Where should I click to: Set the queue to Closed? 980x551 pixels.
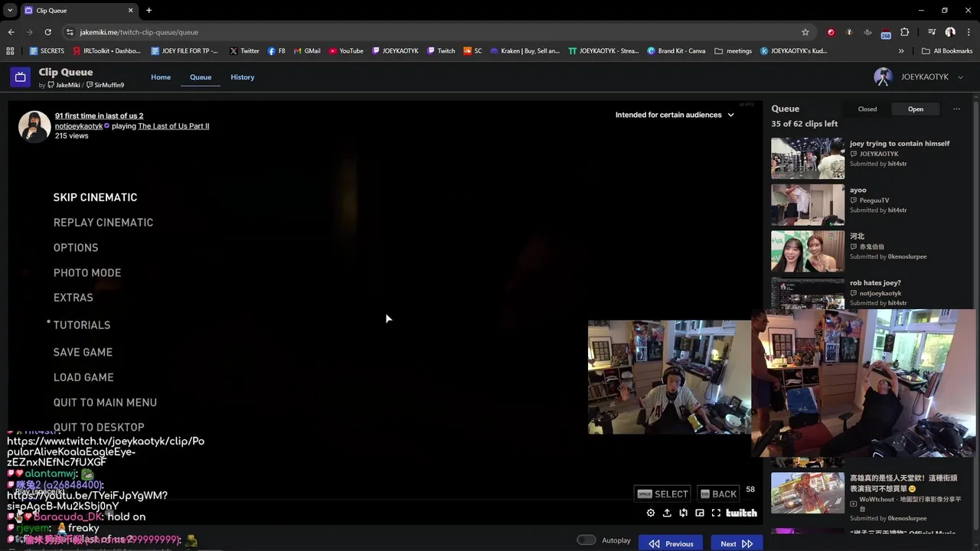tap(867, 109)
